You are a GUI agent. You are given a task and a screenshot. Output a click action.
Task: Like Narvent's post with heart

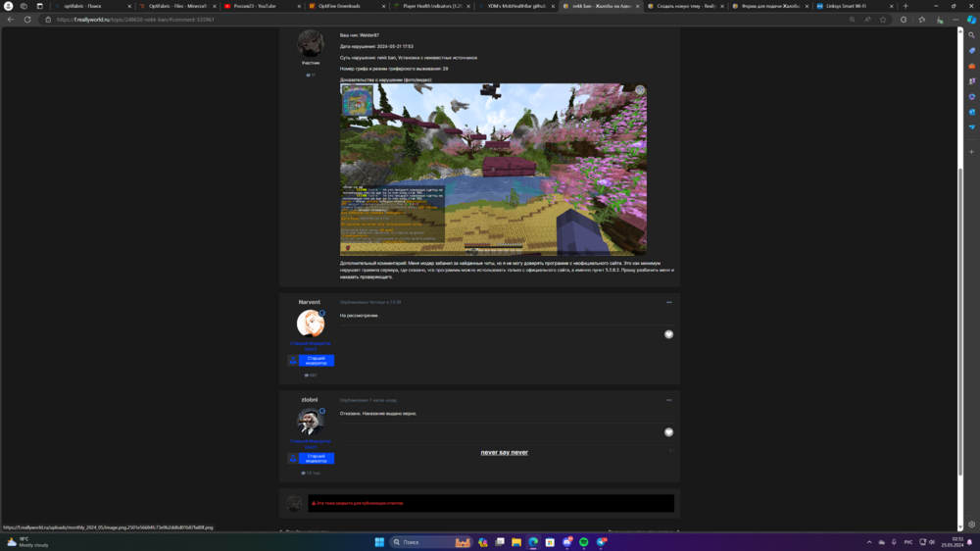click(668, 334)
